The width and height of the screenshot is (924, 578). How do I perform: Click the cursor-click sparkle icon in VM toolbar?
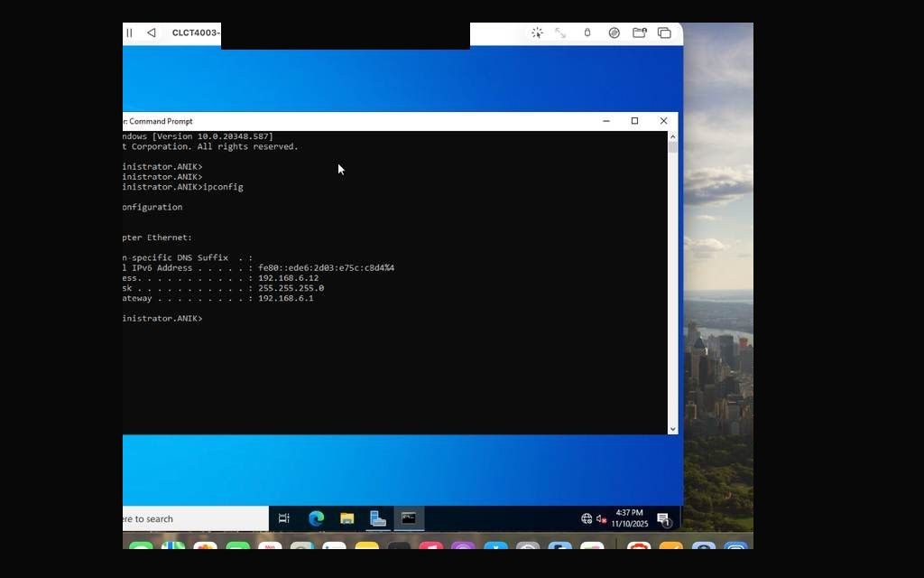click(537, 33)
